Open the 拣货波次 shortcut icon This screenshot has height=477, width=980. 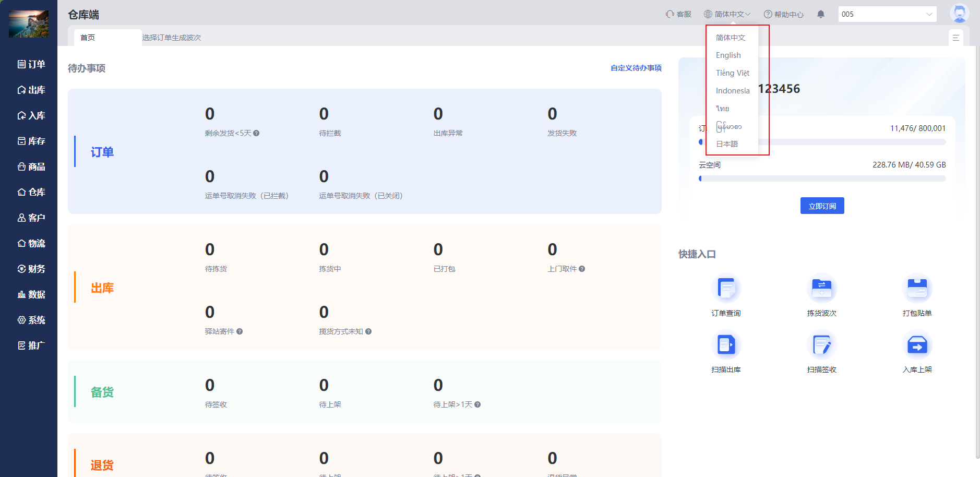tap(821, 289)
